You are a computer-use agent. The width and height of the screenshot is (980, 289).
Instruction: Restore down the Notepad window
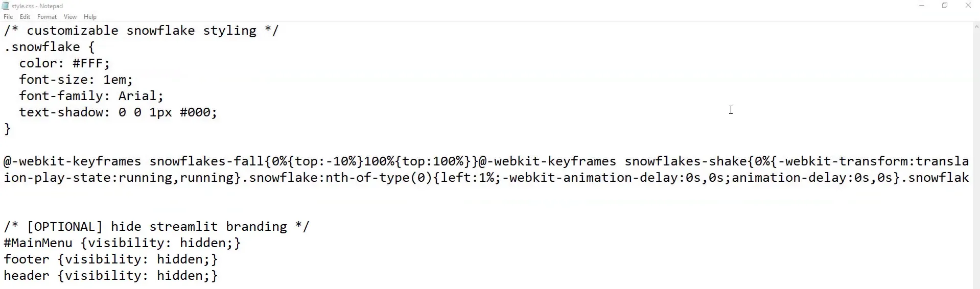[x=945, y=6]
